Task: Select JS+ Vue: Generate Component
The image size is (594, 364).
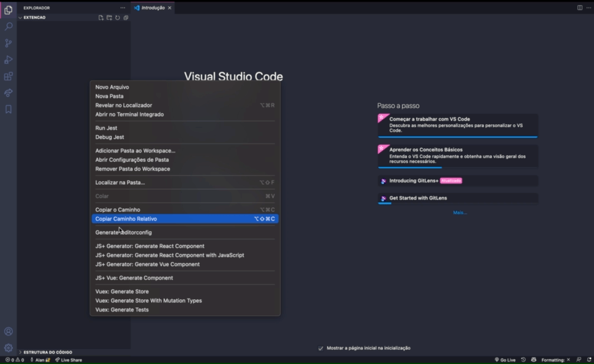Action: click(185, 277)
